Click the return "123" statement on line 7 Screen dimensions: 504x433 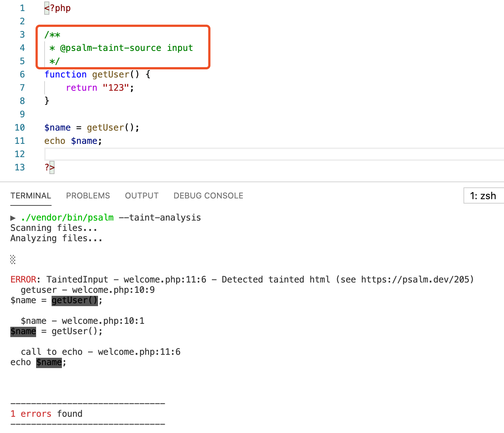tap(100, 88)
